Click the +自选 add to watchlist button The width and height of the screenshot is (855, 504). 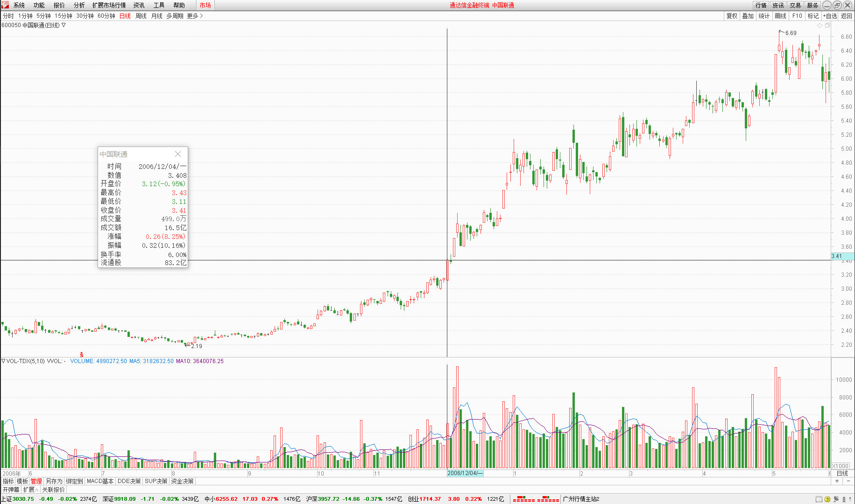point(830,16)
